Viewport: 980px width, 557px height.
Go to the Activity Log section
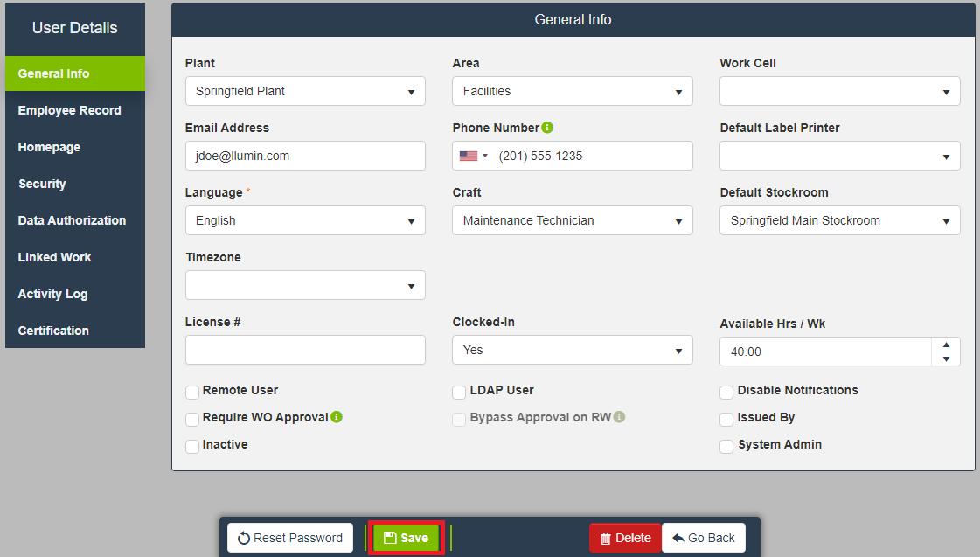point(53,294)
